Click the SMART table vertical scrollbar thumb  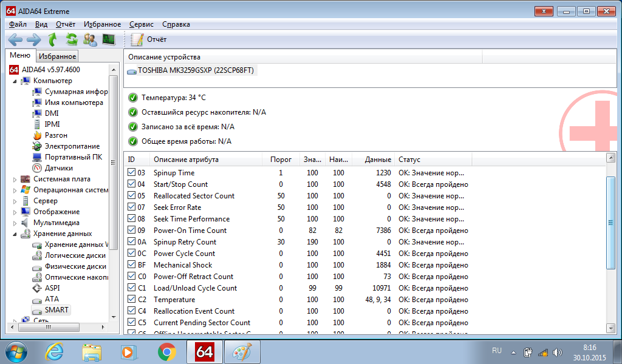point(611,223)
